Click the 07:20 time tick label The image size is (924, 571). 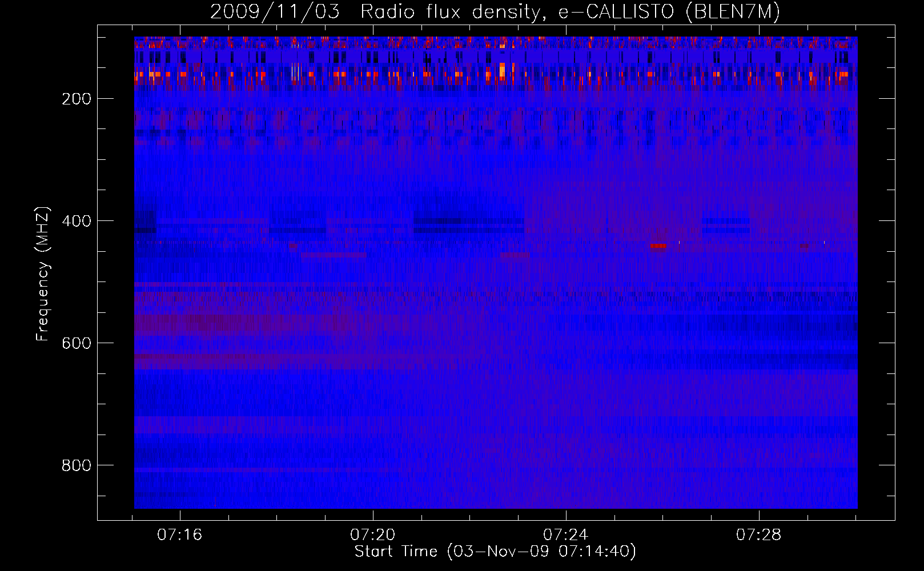tap(373, 535)
